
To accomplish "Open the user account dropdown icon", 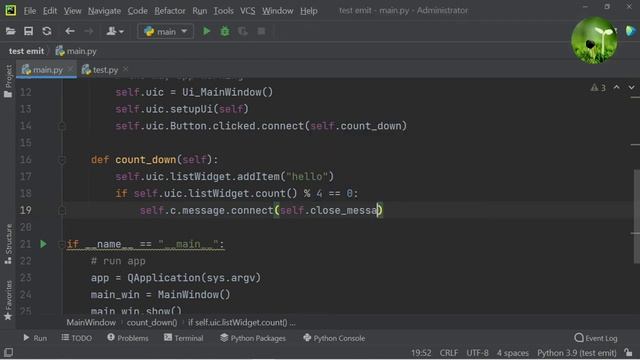I will (x=115, y=31).
